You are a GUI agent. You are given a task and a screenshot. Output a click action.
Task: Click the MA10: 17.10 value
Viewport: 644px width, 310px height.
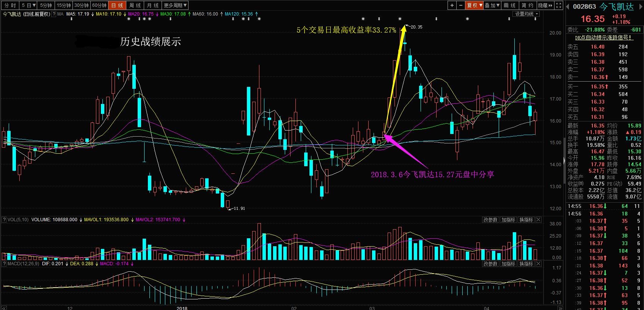(x=108, y=14)
